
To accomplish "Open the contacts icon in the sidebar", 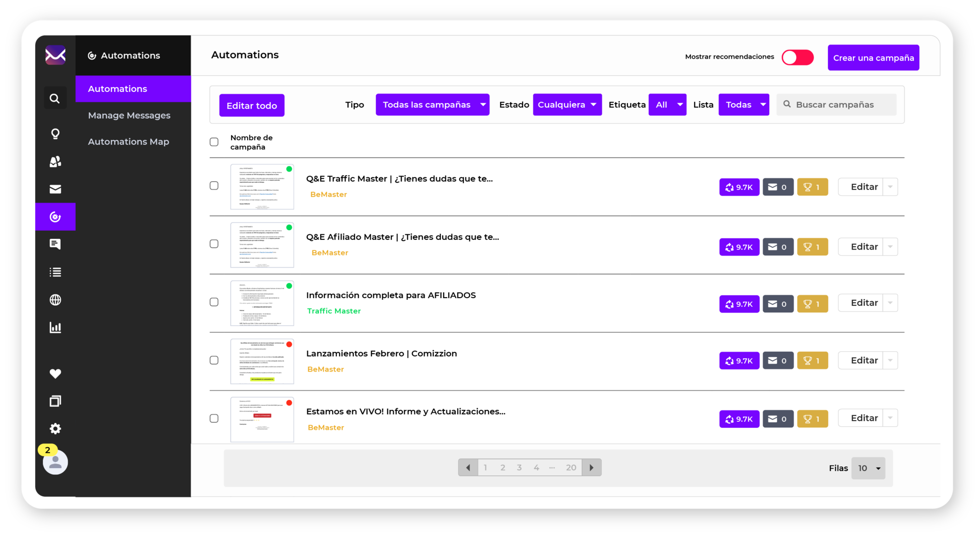I will [x=55, y=161].
